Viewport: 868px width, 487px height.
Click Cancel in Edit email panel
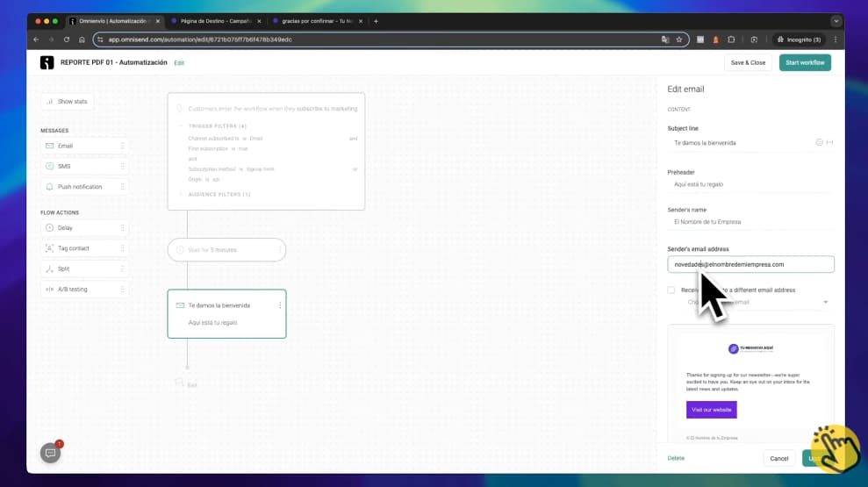click(x=778, y=458)
